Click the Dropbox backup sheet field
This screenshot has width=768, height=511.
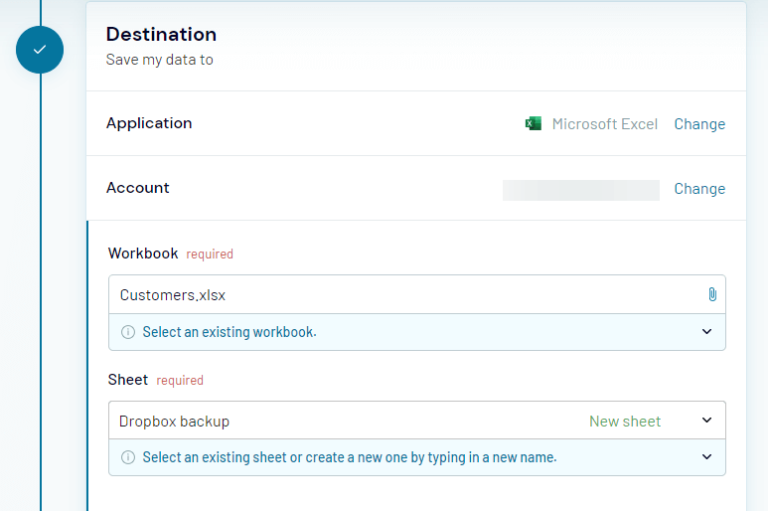pos(417,420)
